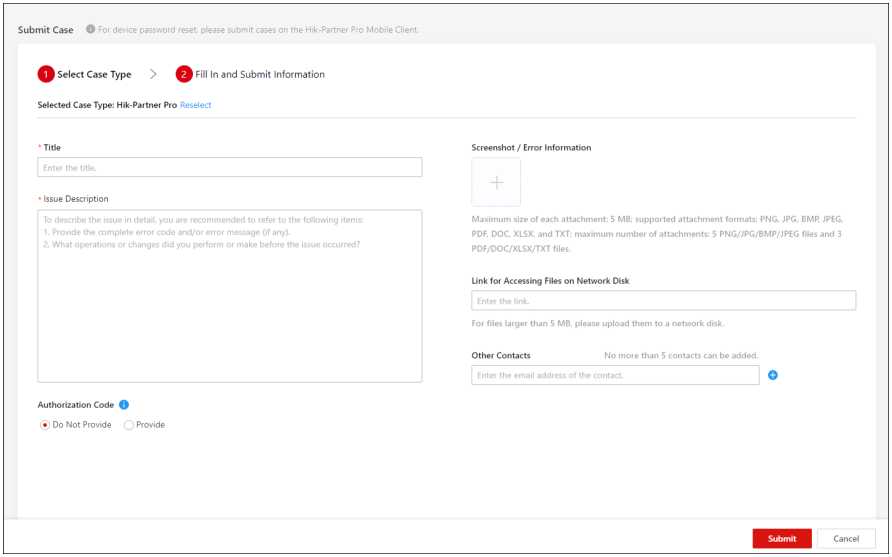Click the step 1 red circle icon

(46, 74)
